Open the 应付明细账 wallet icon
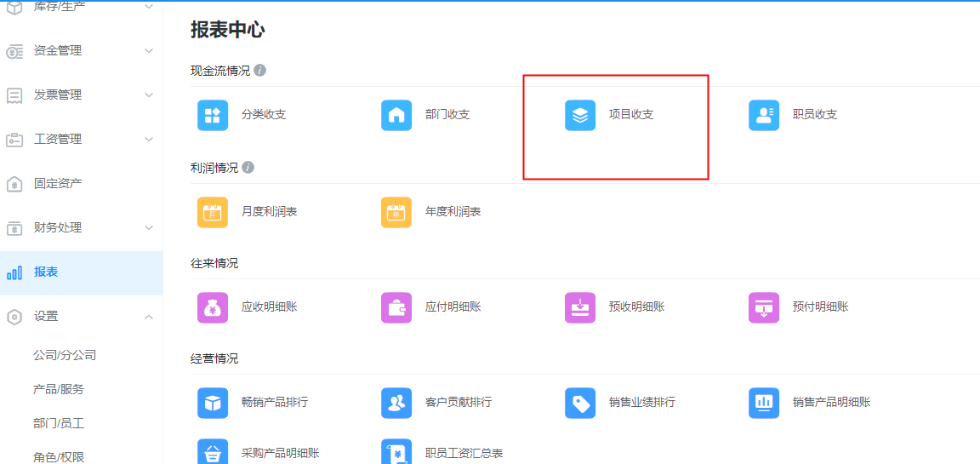This screenshot has height=464, width=980. [396, 307]
